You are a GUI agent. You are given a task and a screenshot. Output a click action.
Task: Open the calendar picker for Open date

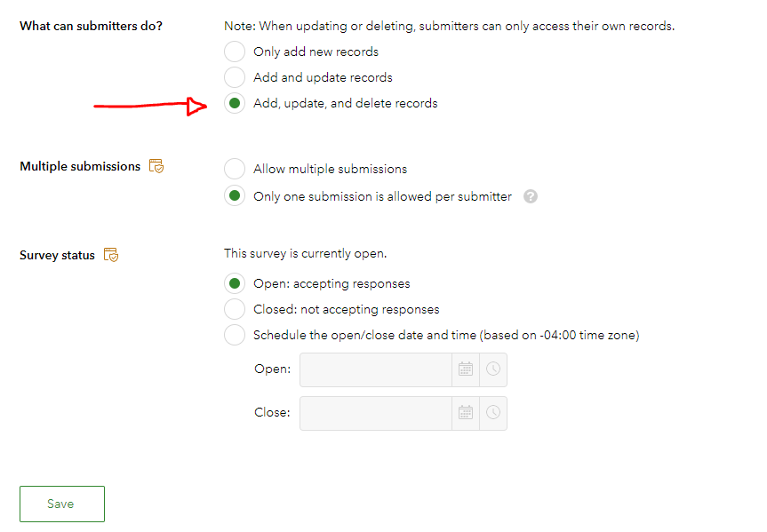point(466,369)
